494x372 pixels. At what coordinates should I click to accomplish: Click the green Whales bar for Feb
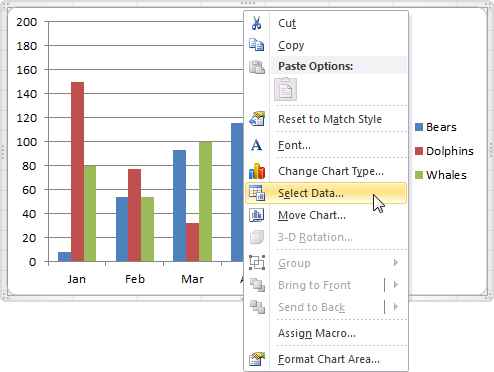[147, 229]
